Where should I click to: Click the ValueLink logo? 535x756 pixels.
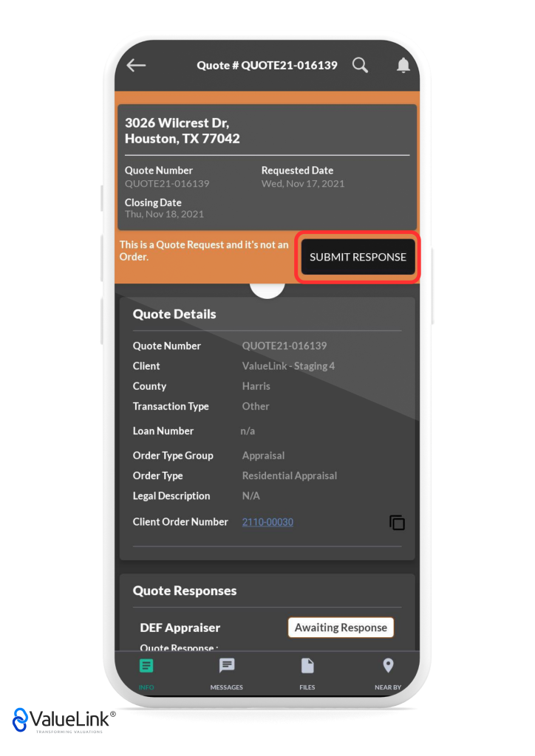pos(63,720)
